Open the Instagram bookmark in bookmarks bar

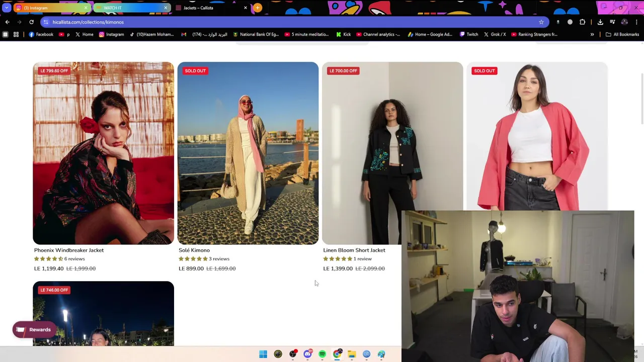(111, 35)
